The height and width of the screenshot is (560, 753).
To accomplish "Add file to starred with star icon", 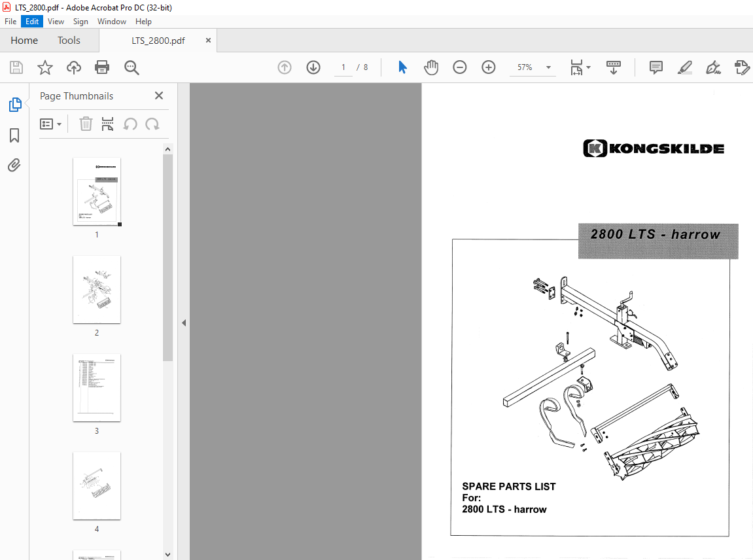I will pyautogui.click(x=45, y=67).
